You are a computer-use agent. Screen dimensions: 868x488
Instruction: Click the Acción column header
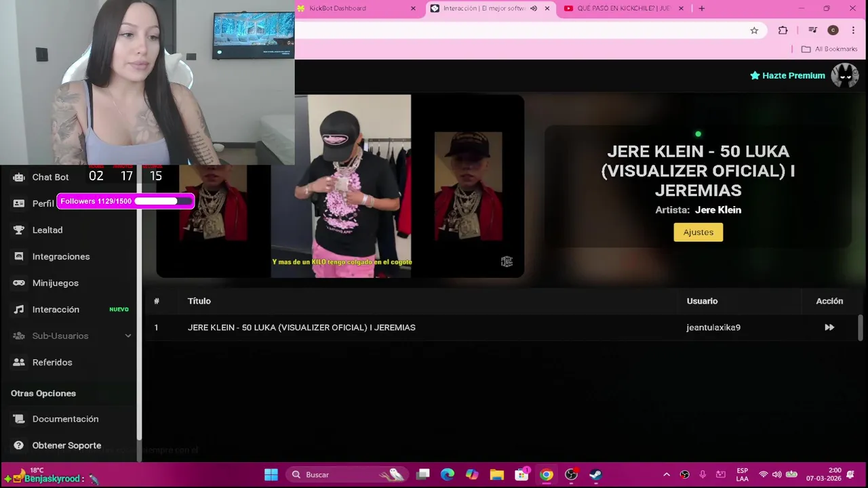tap(829, 301)
